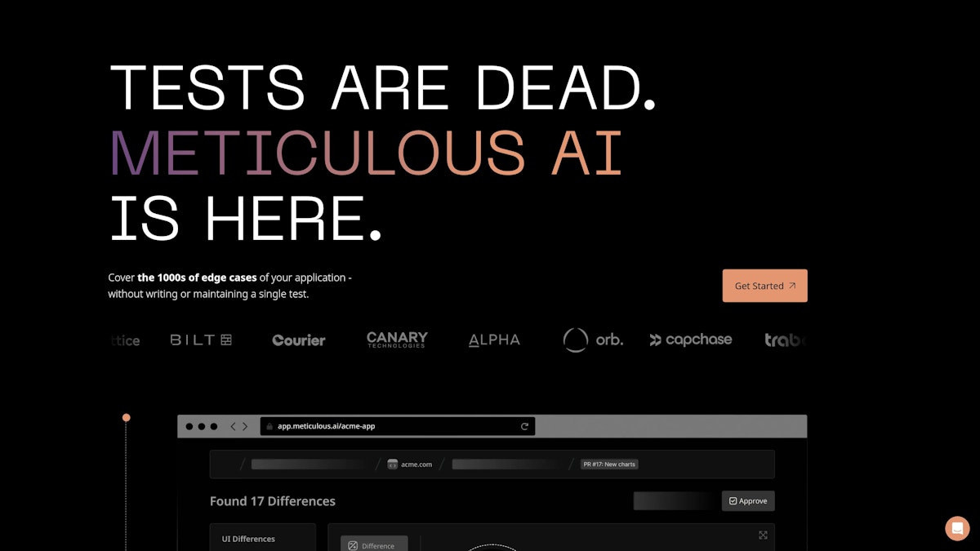Click the Courier company logo
Image resolution: width=980 pixels, height=551 pixels.
pos(298,340)
